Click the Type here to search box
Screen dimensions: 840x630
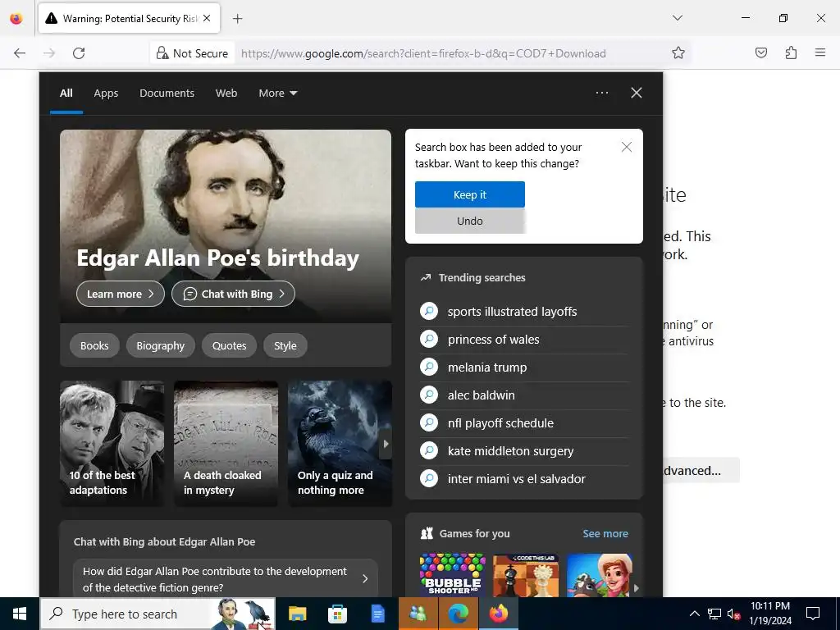pyautogui.click(x=158, y=614)
